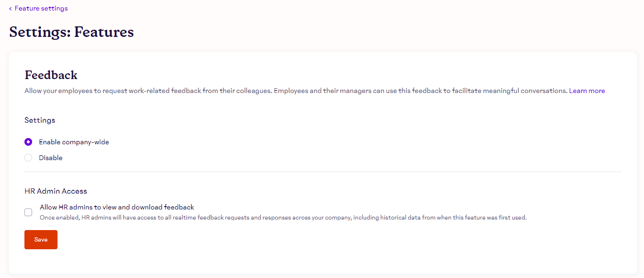The width and height of the screenshot is (644, 278).
Task: Select the Disable radio button
Action: 28,158
